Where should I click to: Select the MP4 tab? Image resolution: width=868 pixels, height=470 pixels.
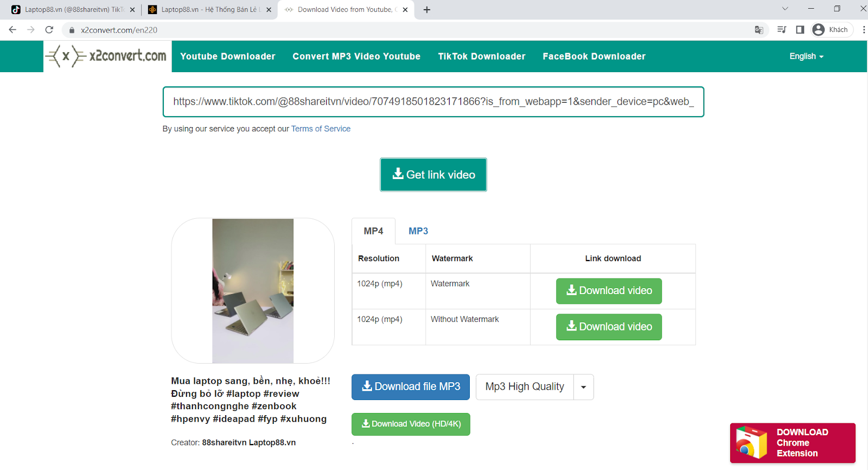point(373,231)
